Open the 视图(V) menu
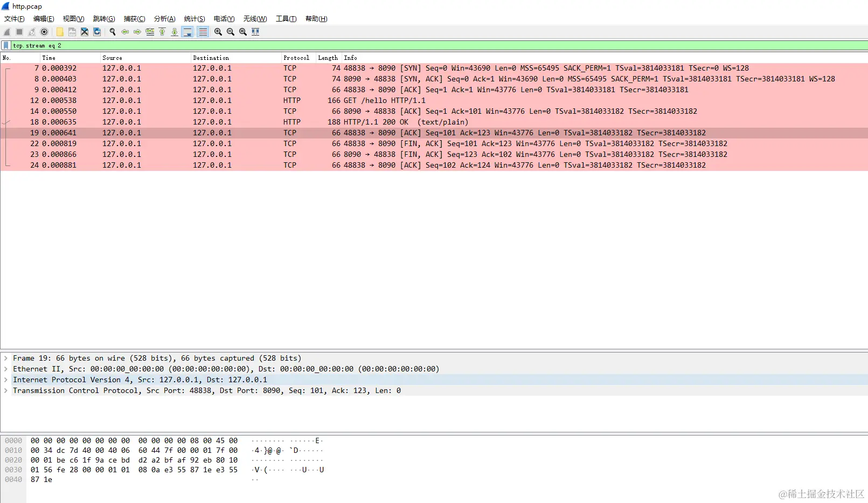The width and height of the screenshot is (868, 503). [x=74, y=19]
